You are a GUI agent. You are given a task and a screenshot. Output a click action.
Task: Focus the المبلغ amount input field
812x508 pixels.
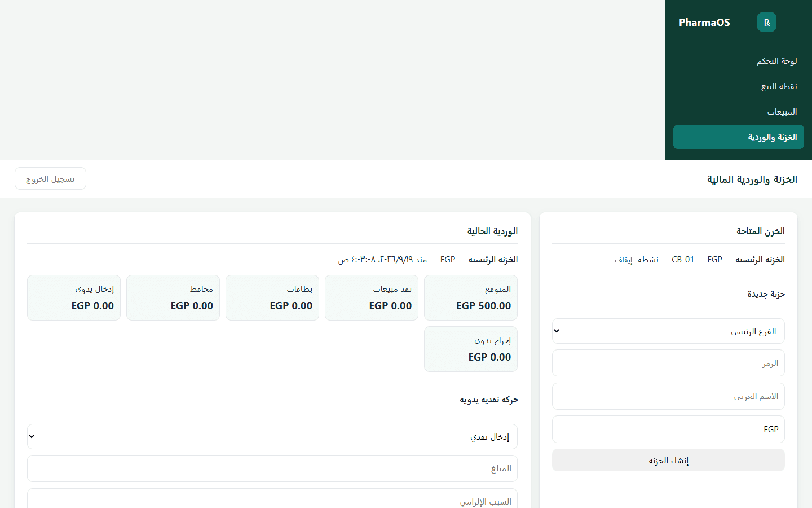coord(272,468)
